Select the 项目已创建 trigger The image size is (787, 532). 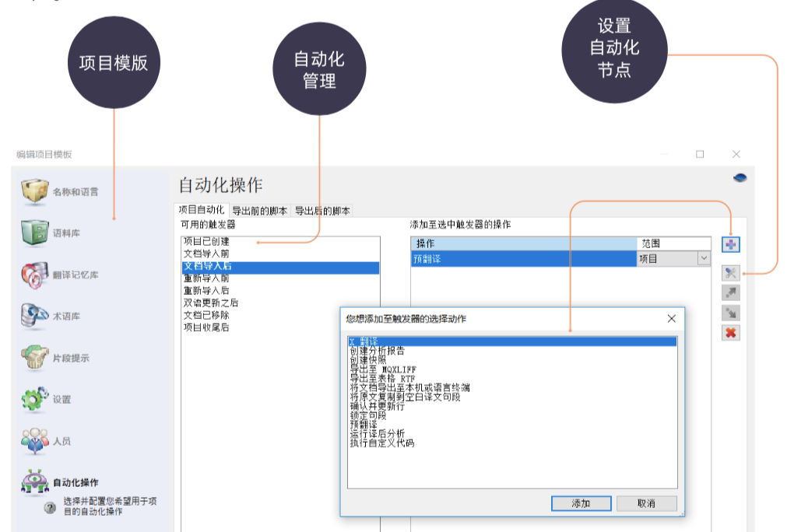click(x=206, y=242)
